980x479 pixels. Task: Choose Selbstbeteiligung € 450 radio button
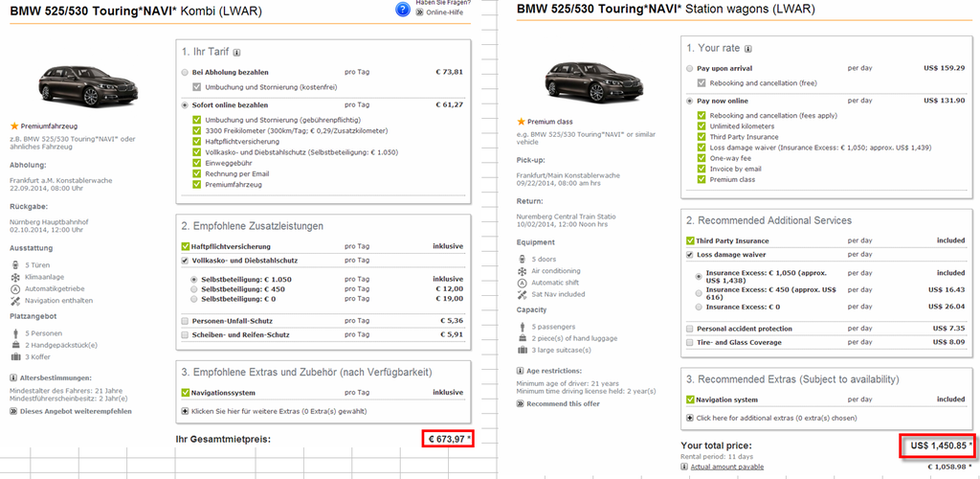click(194, 289)
